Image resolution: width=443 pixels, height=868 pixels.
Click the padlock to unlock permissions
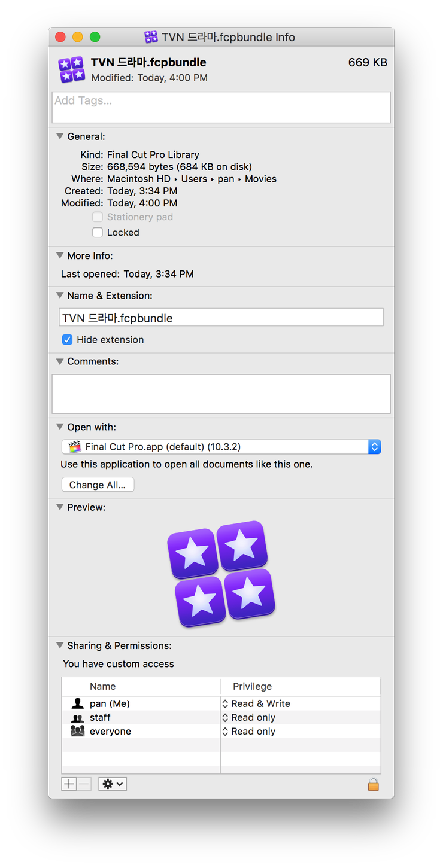click(374, 784)
